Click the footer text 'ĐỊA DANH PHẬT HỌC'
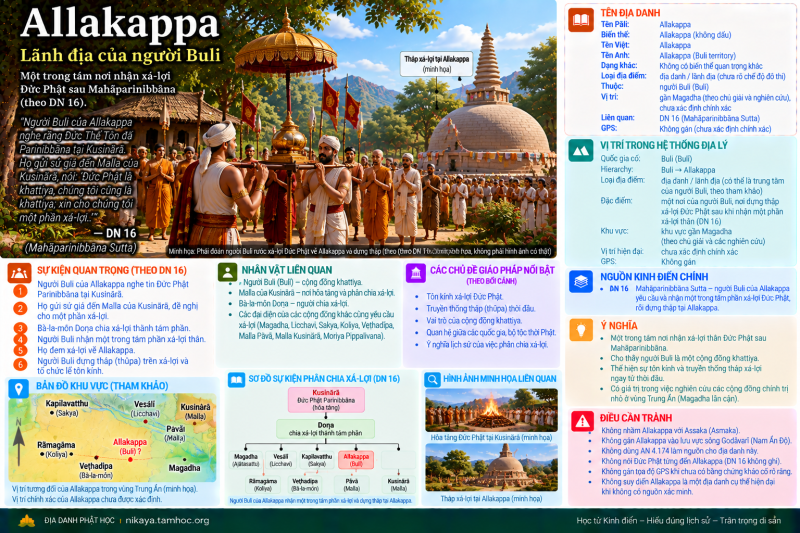 80,521
